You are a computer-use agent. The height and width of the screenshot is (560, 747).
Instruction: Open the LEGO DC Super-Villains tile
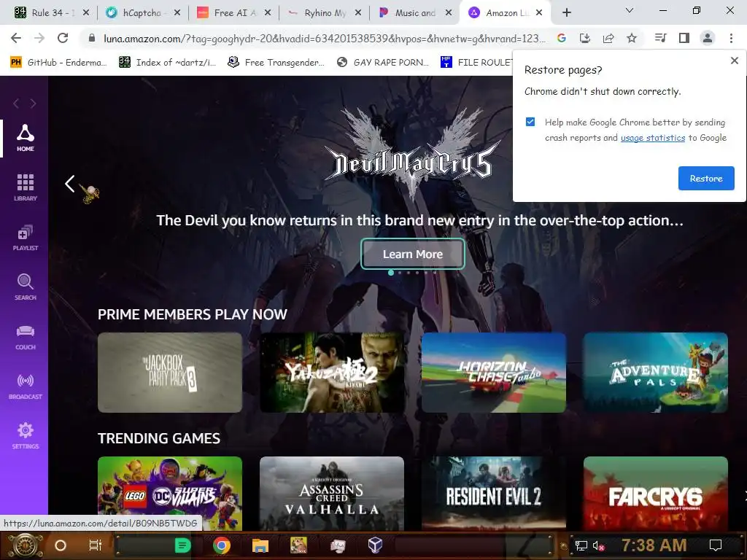pyautogui.click(x=169, y=494)
